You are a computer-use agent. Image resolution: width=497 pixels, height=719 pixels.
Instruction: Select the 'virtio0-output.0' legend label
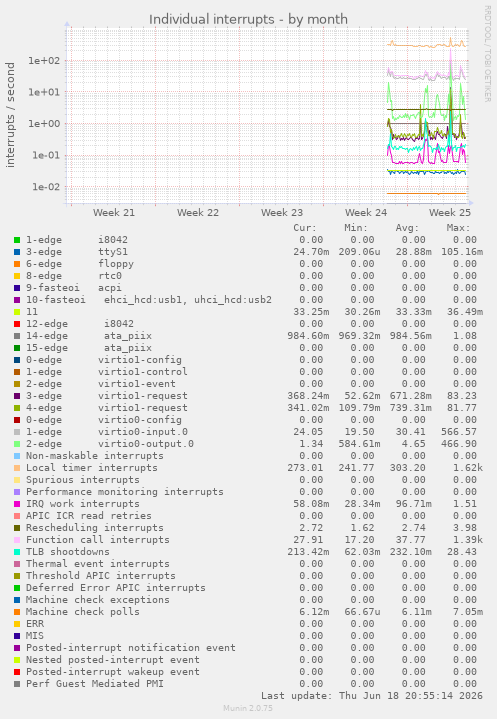[146, 444]
